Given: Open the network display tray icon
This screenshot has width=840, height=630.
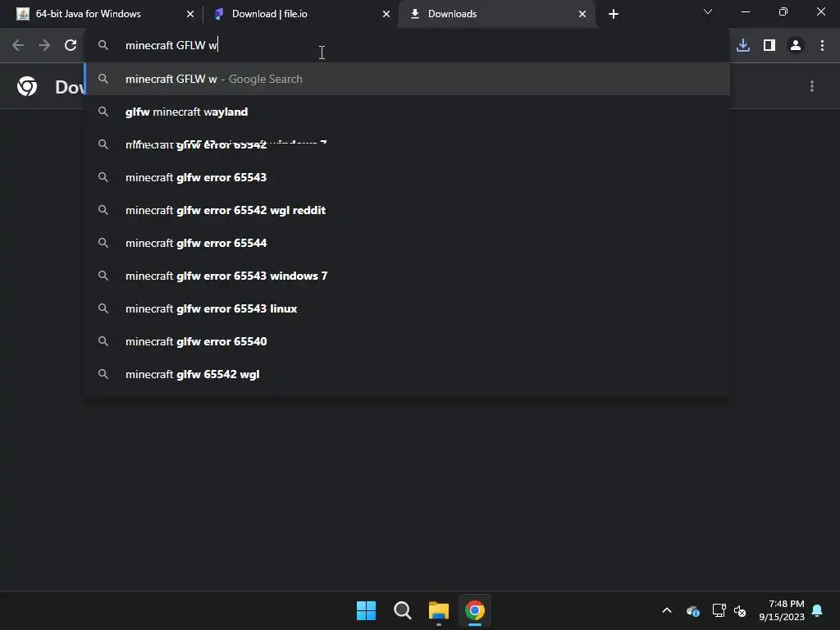Looking at the screenshot, I should pos(719,610).
